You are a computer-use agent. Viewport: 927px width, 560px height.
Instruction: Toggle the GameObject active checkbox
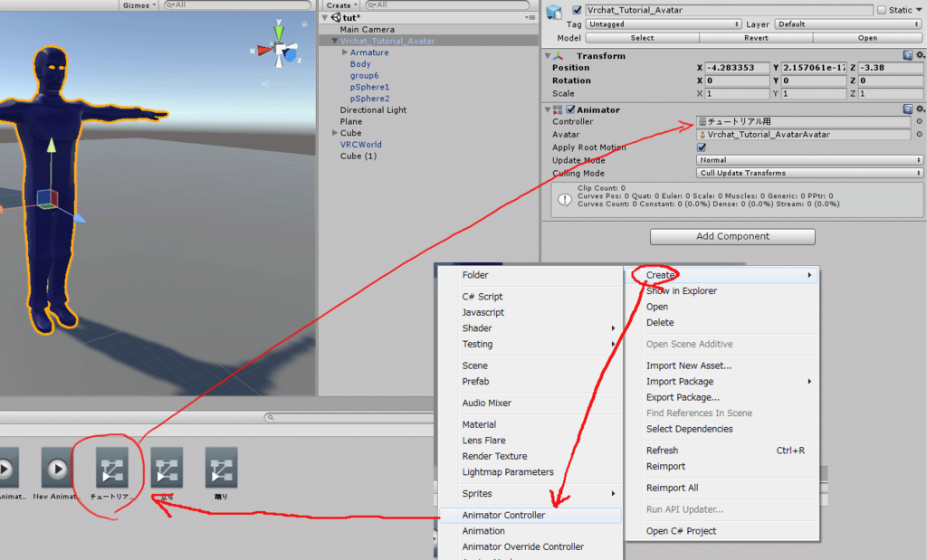coord(577,10)
